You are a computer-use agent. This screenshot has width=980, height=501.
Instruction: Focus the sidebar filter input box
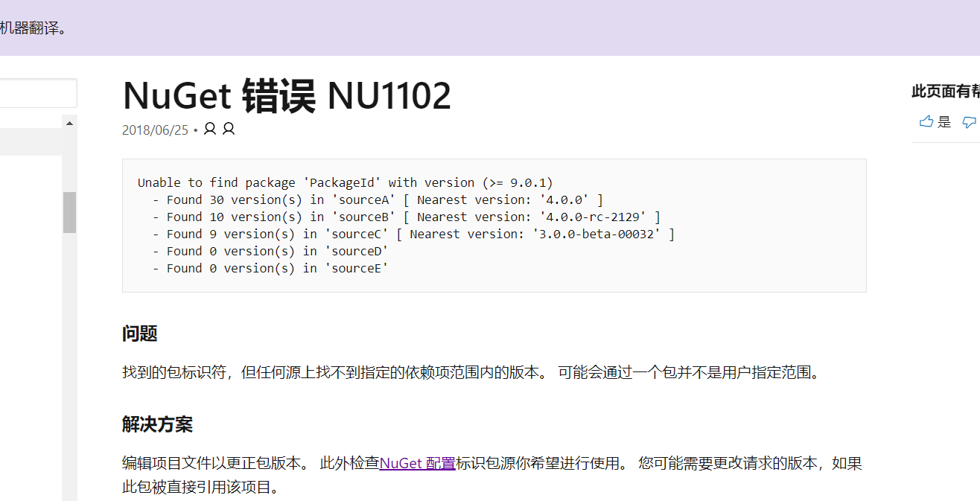coord(38,93)
